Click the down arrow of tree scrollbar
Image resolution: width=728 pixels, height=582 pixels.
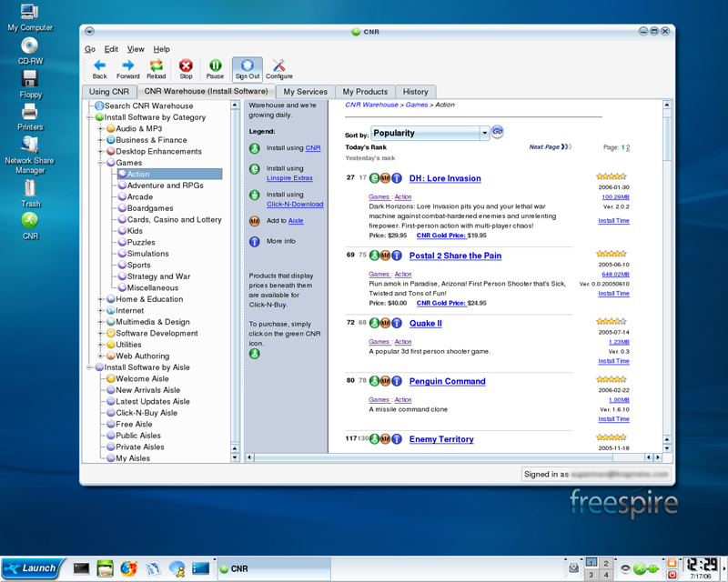[235, 457]
